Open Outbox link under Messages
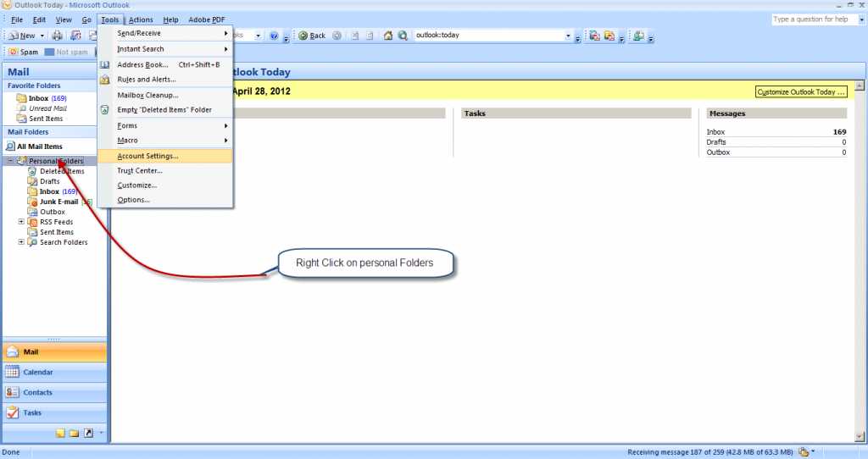 [x=718, y=152]
